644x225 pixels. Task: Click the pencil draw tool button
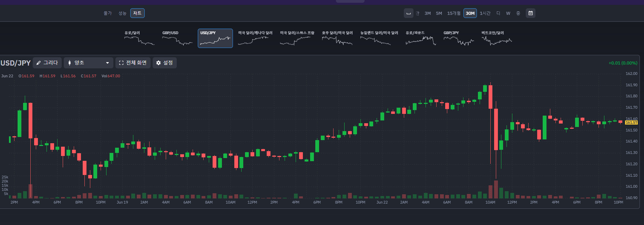(x=47, y=63)
